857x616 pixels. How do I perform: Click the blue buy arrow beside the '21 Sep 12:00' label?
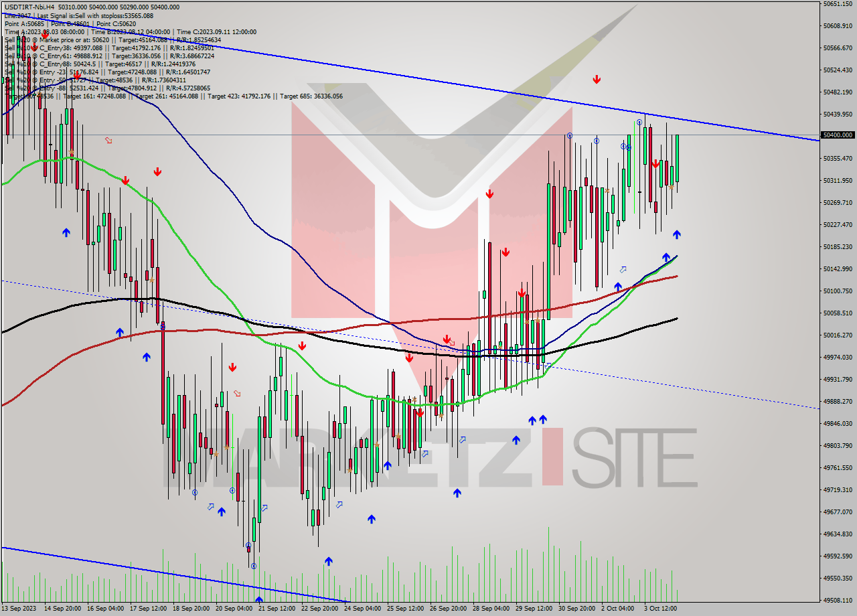coord(259,599)
